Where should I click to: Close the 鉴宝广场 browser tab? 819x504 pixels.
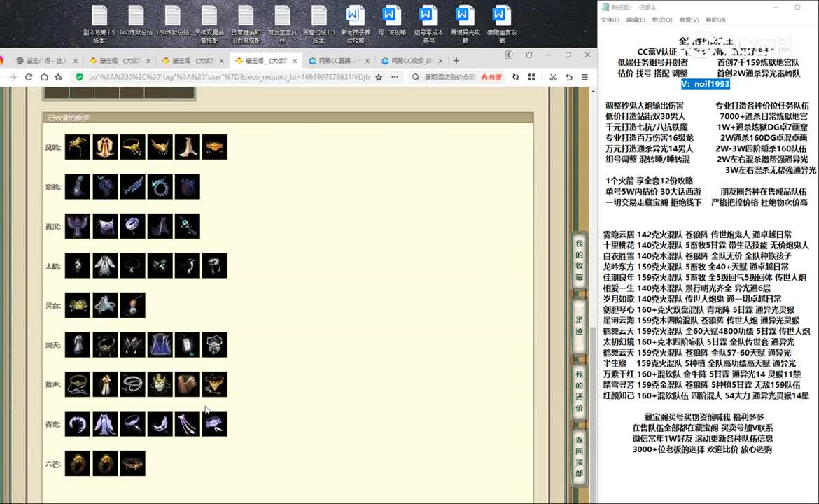pos(75,61)
